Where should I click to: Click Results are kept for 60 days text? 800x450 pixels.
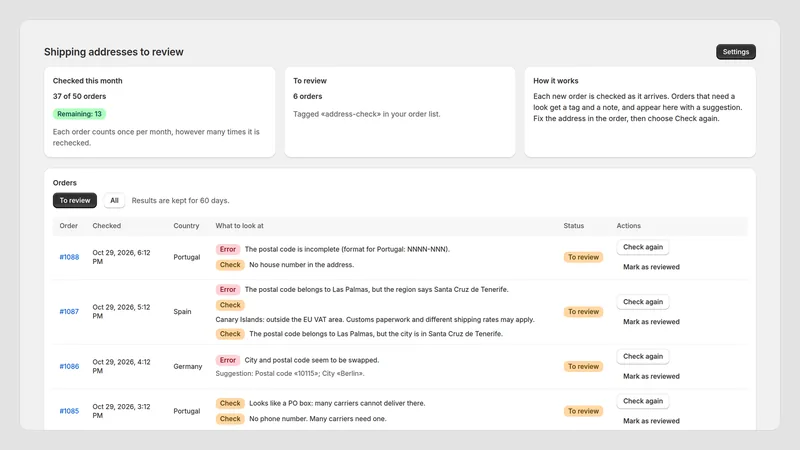[181, 201]
